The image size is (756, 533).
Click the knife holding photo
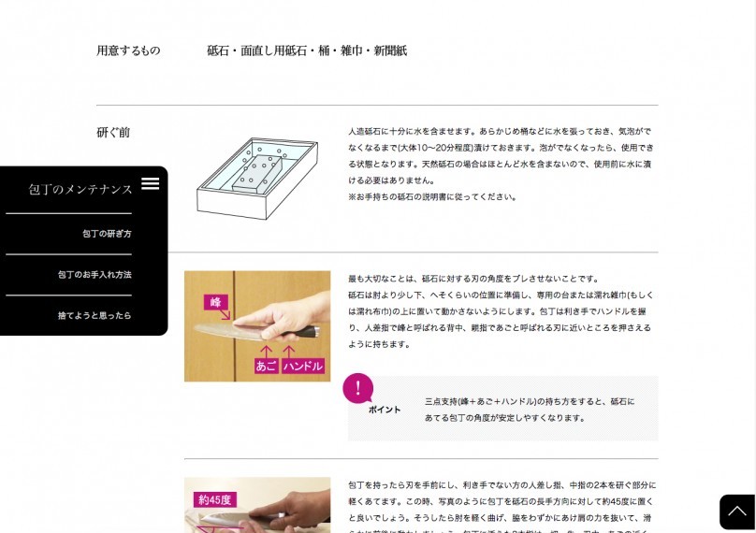(257, 326)
